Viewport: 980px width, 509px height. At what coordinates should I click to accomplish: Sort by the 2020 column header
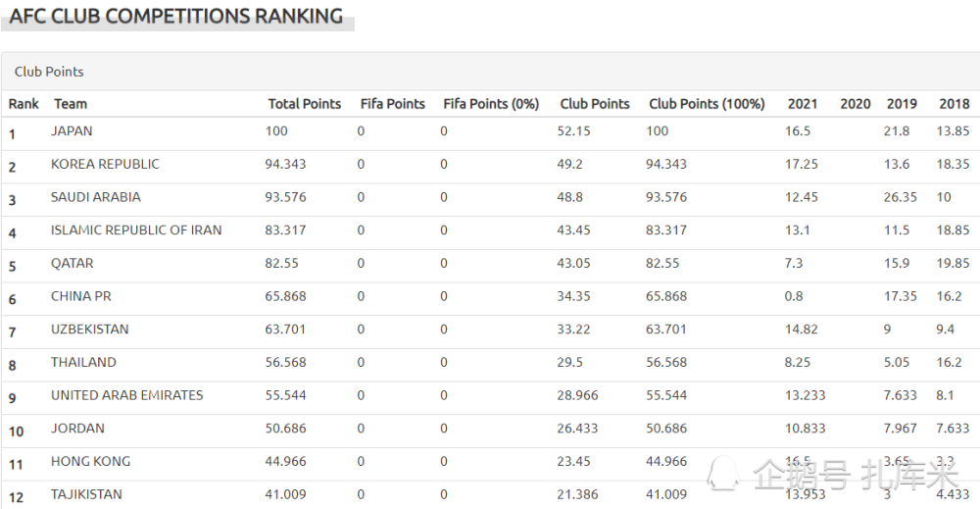pos(855,104)
